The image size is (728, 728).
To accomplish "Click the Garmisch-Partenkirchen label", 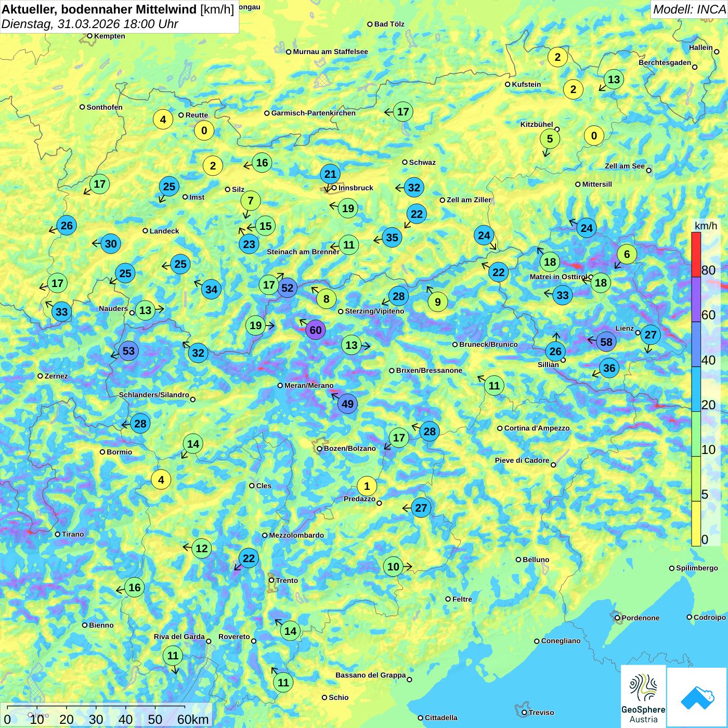I will [314, 113].
